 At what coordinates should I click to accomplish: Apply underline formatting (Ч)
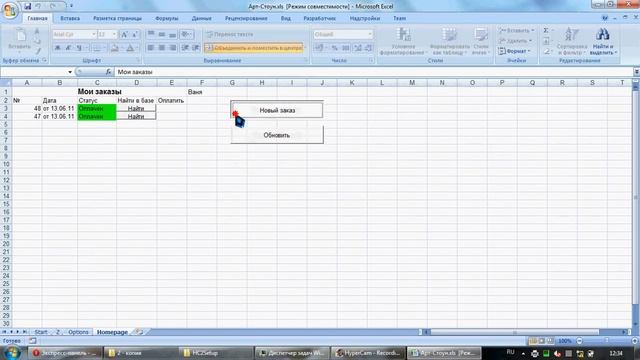(79, 48)
